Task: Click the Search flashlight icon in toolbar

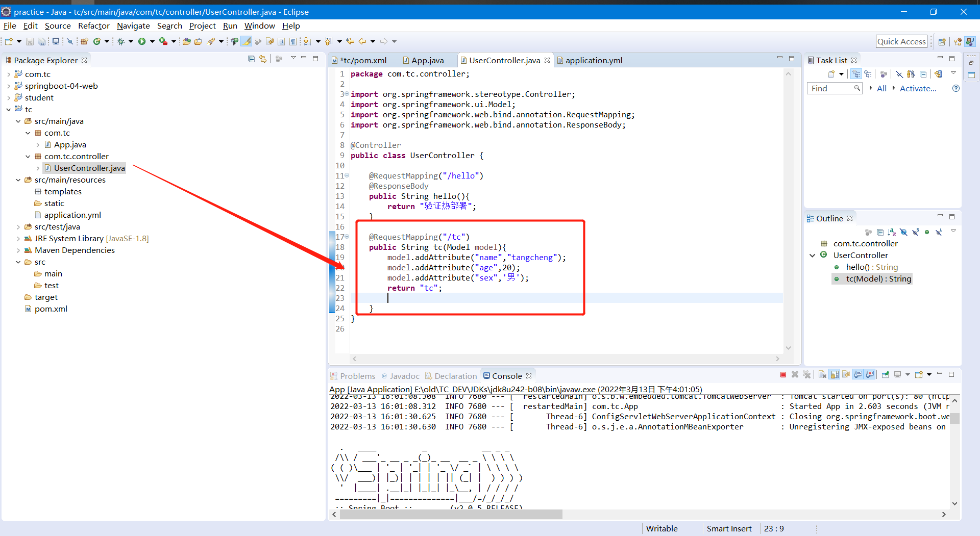Action: coord(210,41)
